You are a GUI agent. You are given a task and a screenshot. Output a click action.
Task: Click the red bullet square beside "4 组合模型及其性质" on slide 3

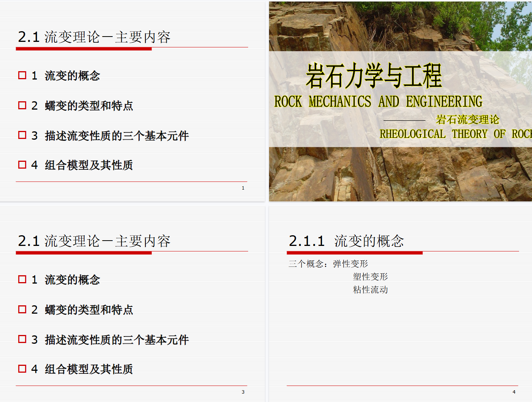(22, 368)
